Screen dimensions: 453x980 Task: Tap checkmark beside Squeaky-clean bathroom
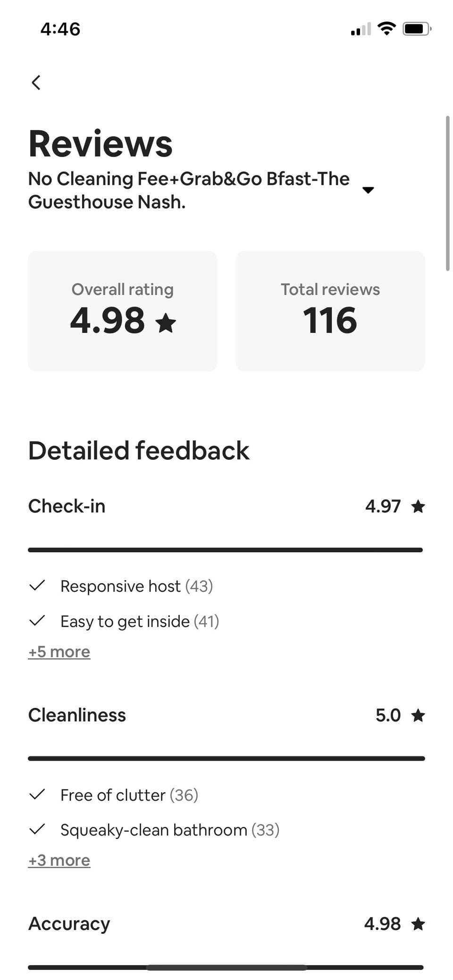point(37,829)
